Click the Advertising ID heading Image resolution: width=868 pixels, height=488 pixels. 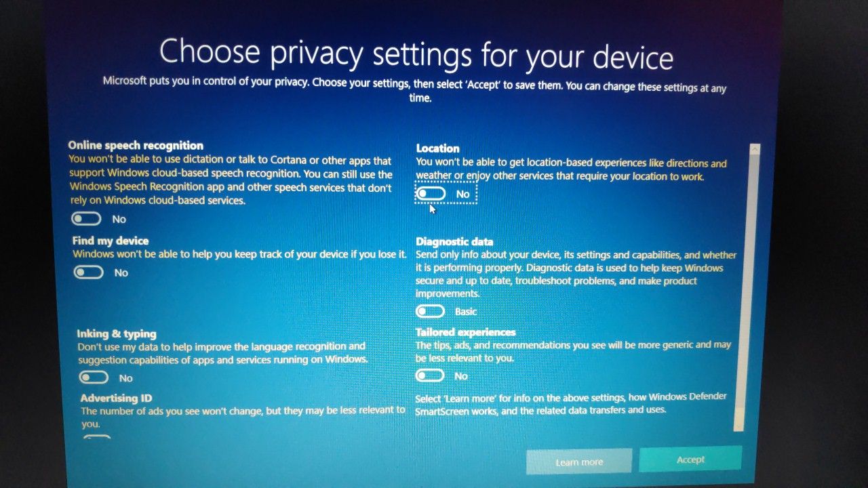click(116, 398)
